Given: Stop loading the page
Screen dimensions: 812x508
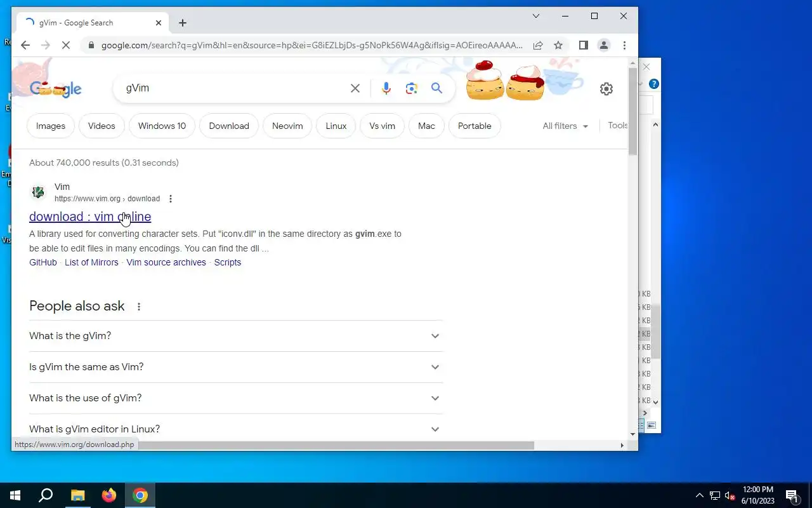Looking at the screenshot, I should pos(66,45).
